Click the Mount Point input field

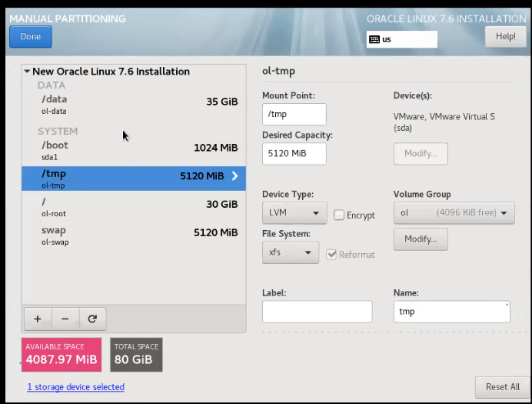[294, 114]
